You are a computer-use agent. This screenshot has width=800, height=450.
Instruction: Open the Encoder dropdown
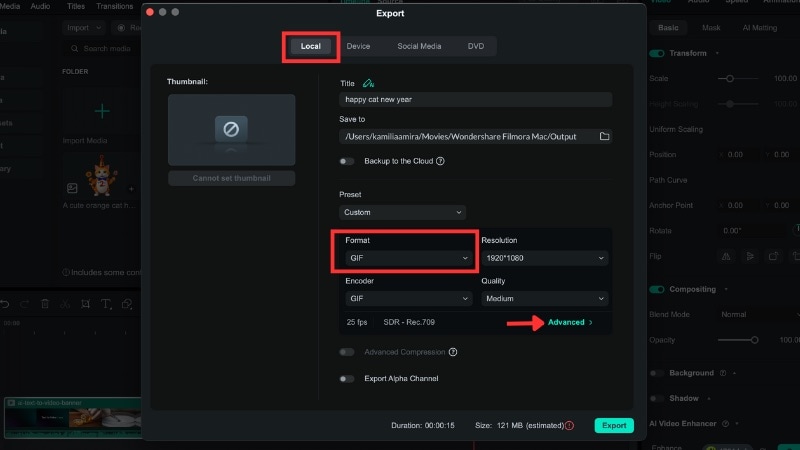[x=409, y=298]
